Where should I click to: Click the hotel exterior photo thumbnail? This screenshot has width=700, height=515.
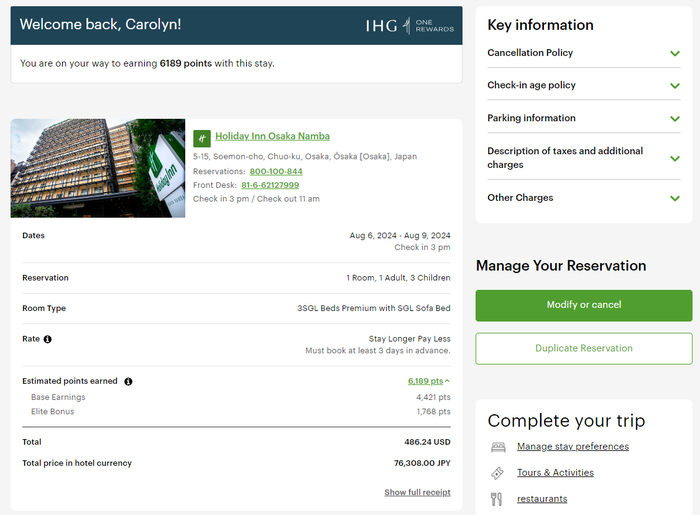(98, 168)
